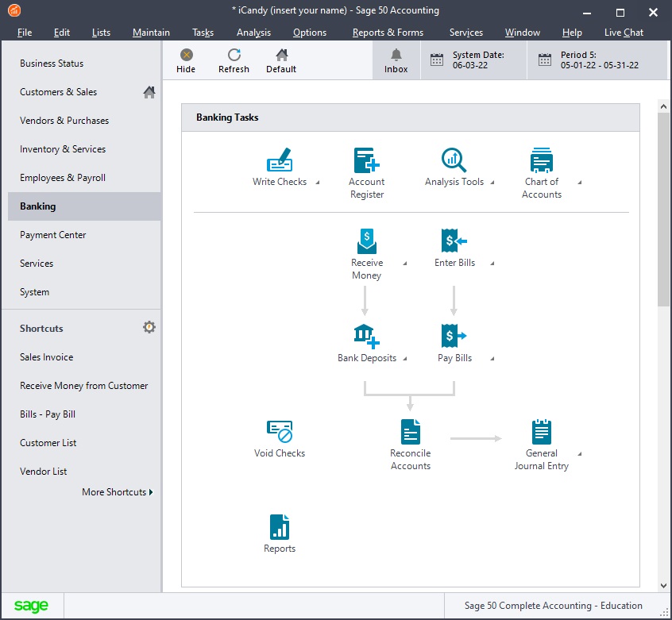The width and height of the screenshot is (672, 620).
Task: Expand the Write Checks dropdown arrow
Action: click(318, 183)
